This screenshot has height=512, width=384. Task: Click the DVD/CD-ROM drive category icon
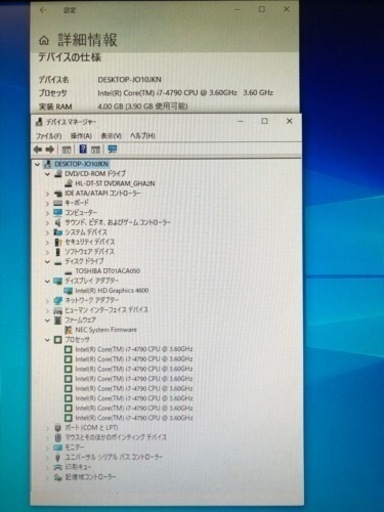tap(58, 174)
